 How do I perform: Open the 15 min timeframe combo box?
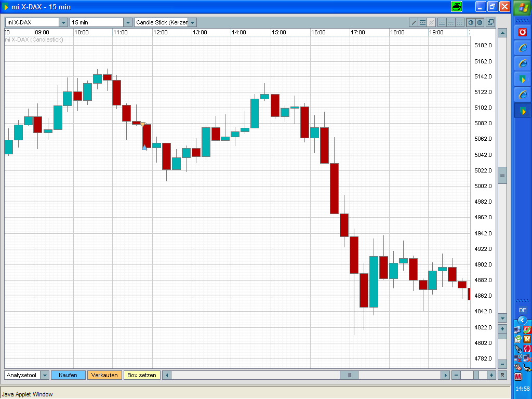point(101,22)
